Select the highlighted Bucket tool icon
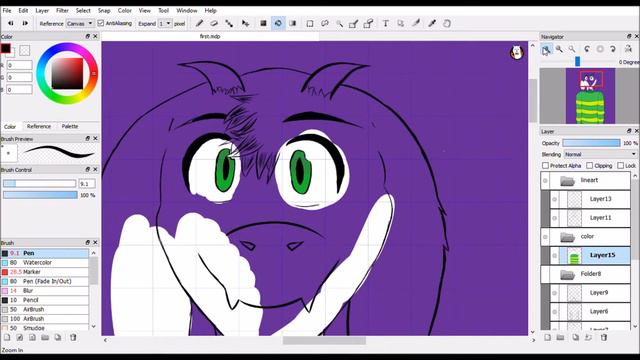The image size is (640, 360). point(278,23)
